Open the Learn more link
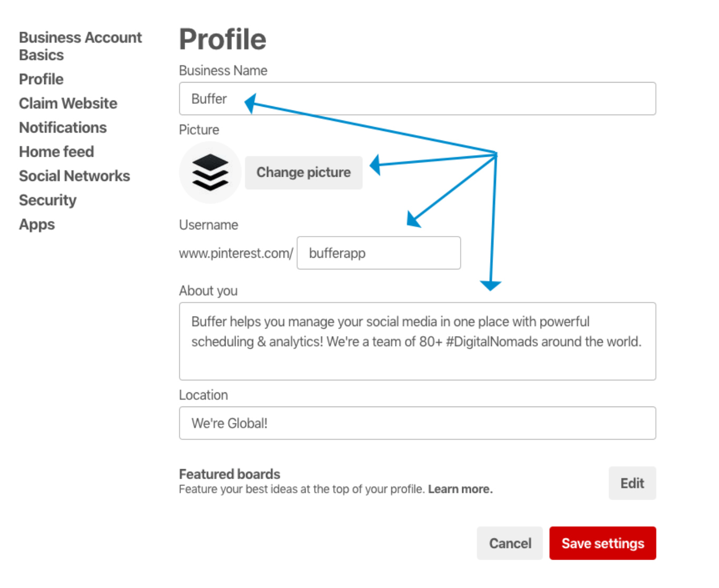Viewport: 719px width, 588px height. point(460,489)
